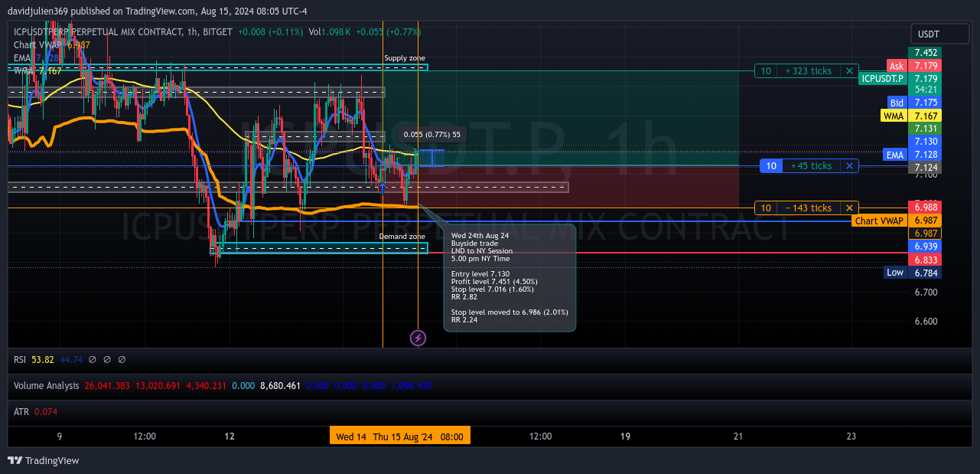The width and height of the screenshot is (980, 474).
Task: Click the trade notes text box
Action: point(510,278)
